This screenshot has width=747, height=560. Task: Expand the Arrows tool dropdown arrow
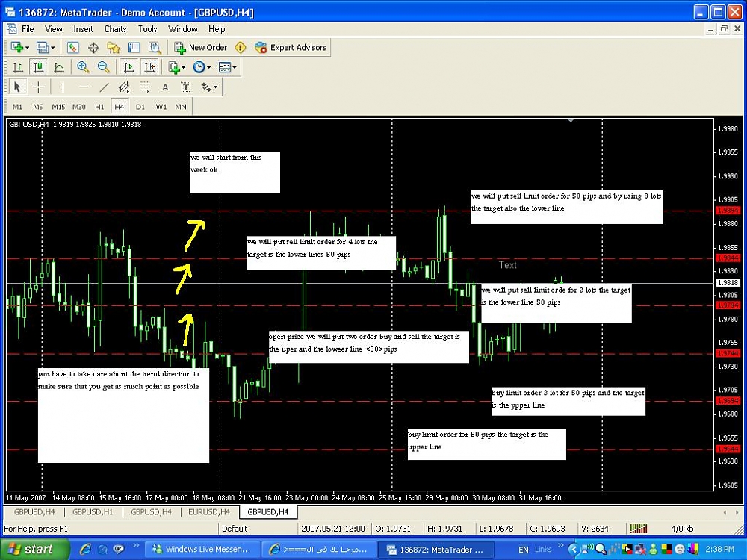(215, 87)
